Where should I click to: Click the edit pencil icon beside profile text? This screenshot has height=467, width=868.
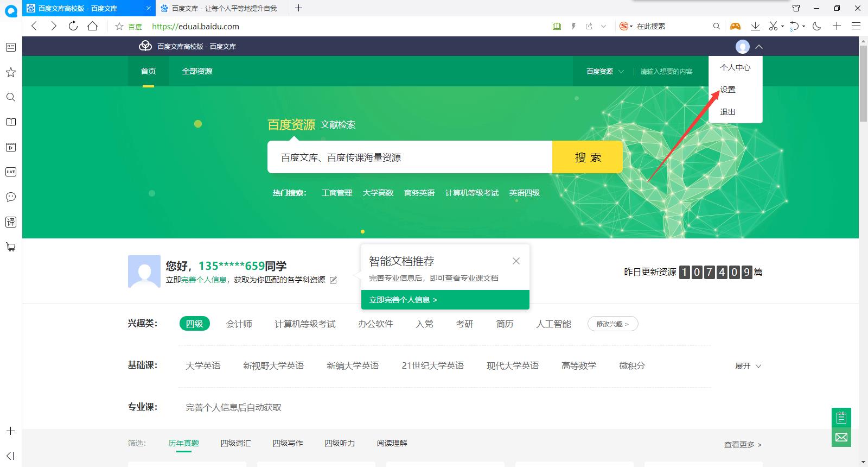tap(333, 280)
